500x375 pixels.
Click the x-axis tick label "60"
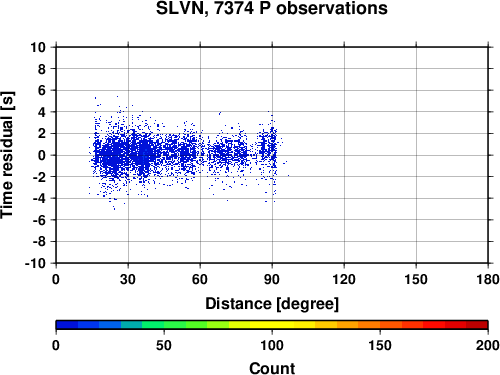(200, 279)
